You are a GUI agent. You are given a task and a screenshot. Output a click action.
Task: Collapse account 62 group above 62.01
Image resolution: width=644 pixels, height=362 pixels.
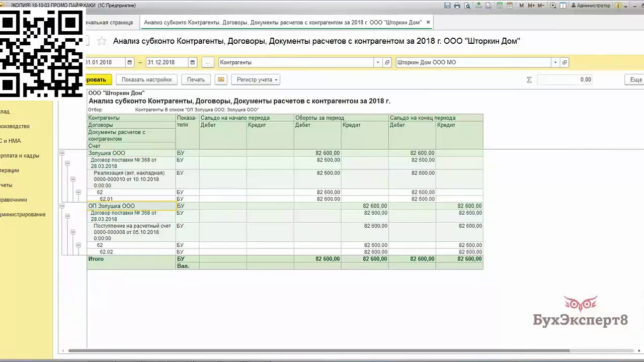[78, 192]
